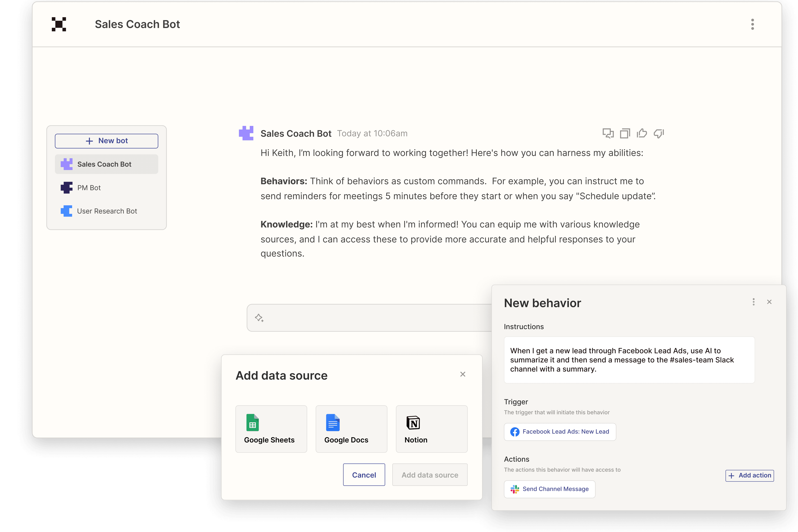Click the 'Instructions' field label

pos(524,327)
